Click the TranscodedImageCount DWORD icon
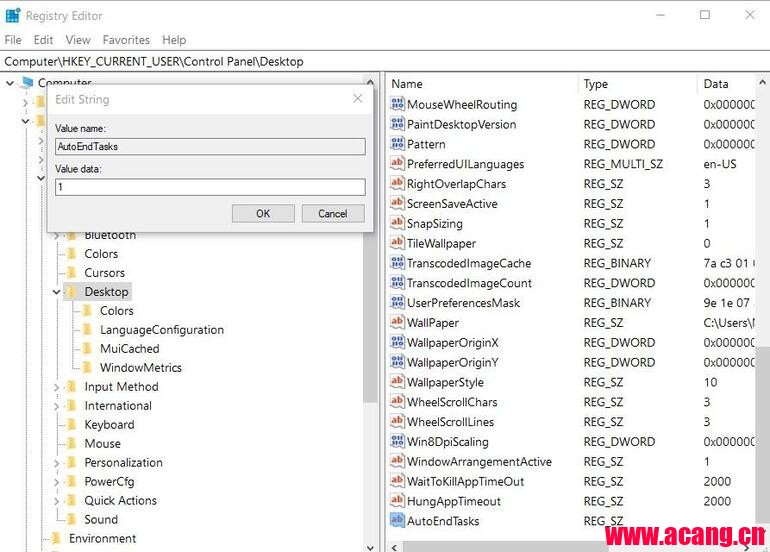The image size is (770, 552). point(397,283)
